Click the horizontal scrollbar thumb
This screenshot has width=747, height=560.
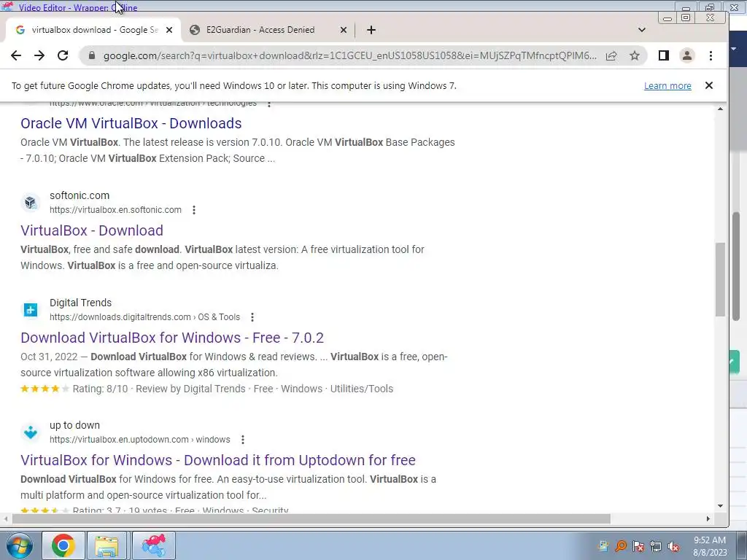coord(311,518)
